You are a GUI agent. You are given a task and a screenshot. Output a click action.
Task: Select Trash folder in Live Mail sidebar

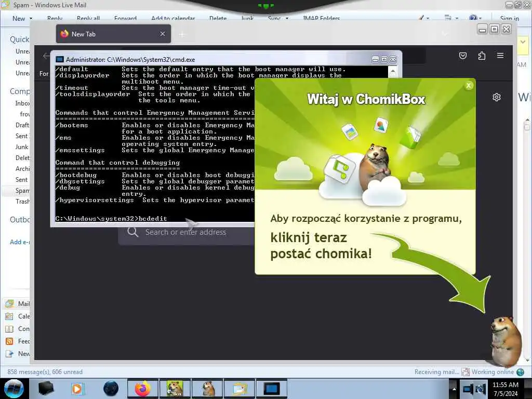coord(22,202)
